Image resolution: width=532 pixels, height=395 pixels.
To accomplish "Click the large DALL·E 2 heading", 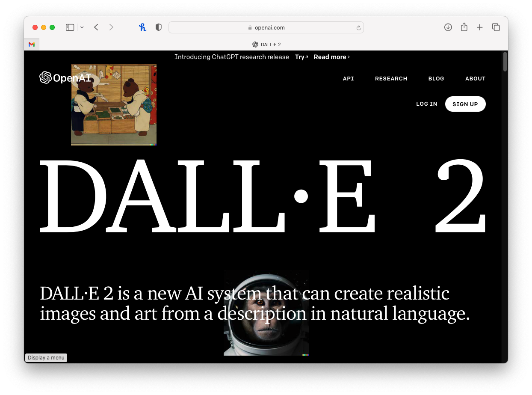I will (263, 196).
